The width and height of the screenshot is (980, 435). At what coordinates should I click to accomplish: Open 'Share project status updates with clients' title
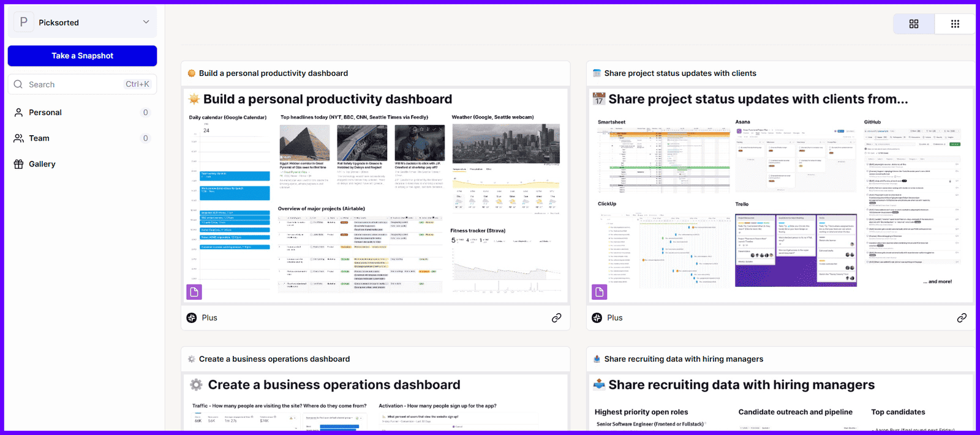coord(680,73)
